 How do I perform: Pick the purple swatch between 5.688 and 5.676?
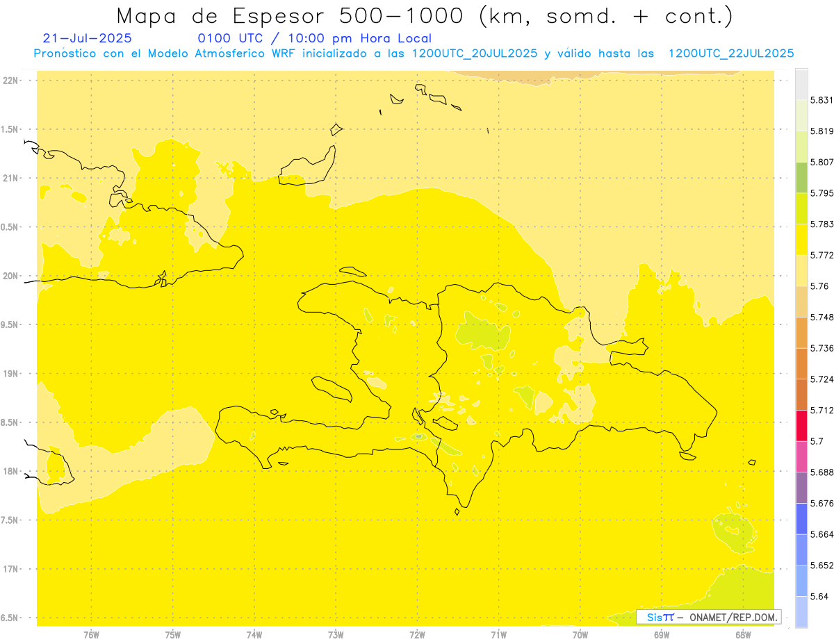pos(801,488)
